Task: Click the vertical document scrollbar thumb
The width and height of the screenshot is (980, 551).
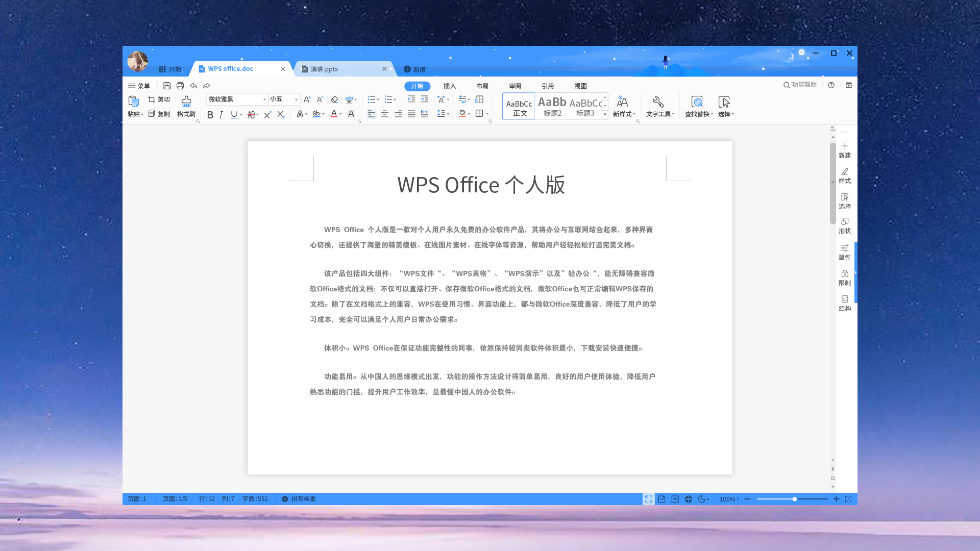Action: click(832, 184)
